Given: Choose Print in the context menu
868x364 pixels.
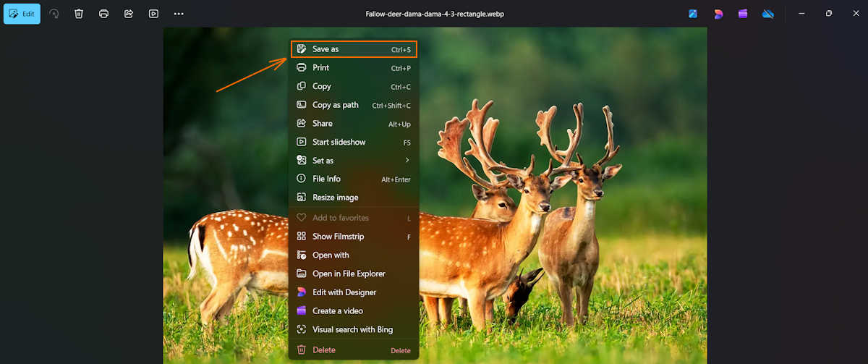Looking at the screenshot, I should pyautogui.click(x=354, y=68).
